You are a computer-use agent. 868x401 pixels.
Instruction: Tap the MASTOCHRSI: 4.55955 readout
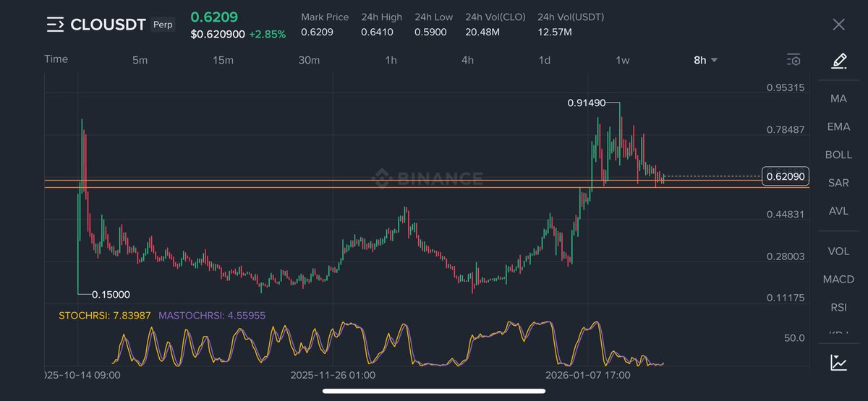tap(212, 315)
